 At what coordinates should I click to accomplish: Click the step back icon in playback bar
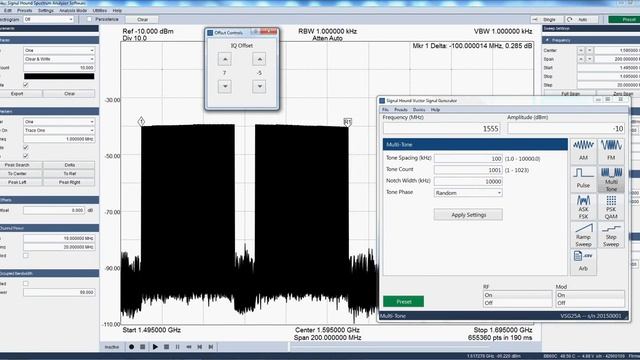coord(200,347)
